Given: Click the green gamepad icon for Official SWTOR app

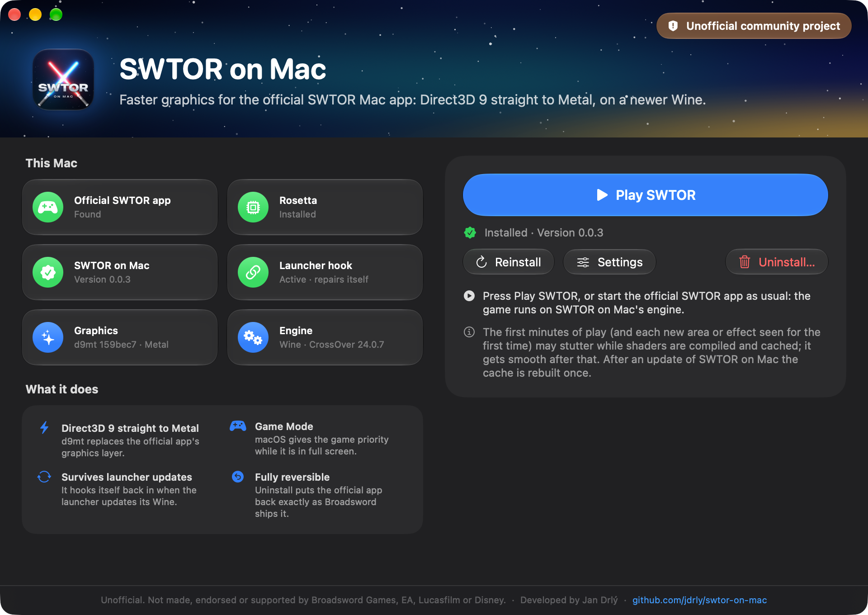Looking at the screenshot, I should (x=48, y=207).
